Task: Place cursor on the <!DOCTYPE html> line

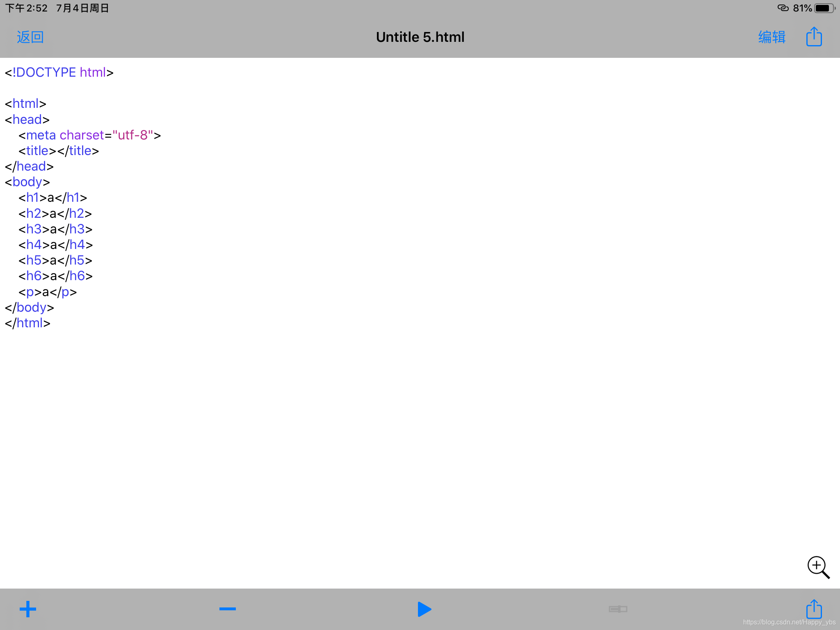Action: 59,73
